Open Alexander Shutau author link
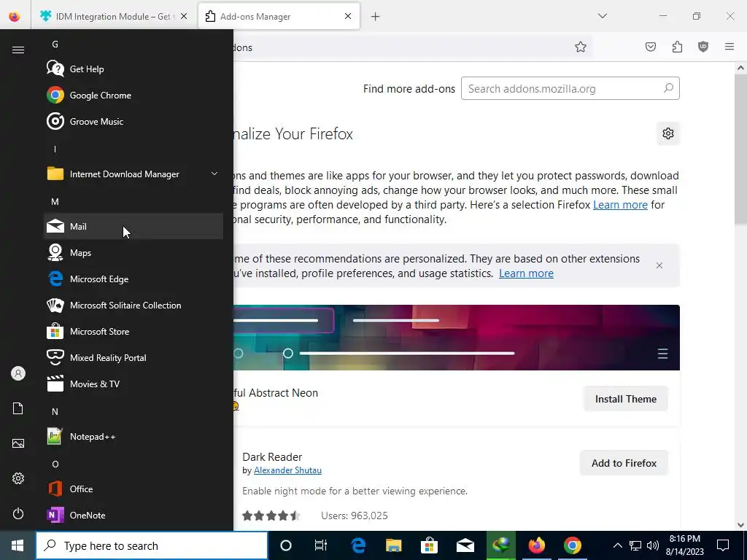Viewport: 747px width, 560px height. 287,470
